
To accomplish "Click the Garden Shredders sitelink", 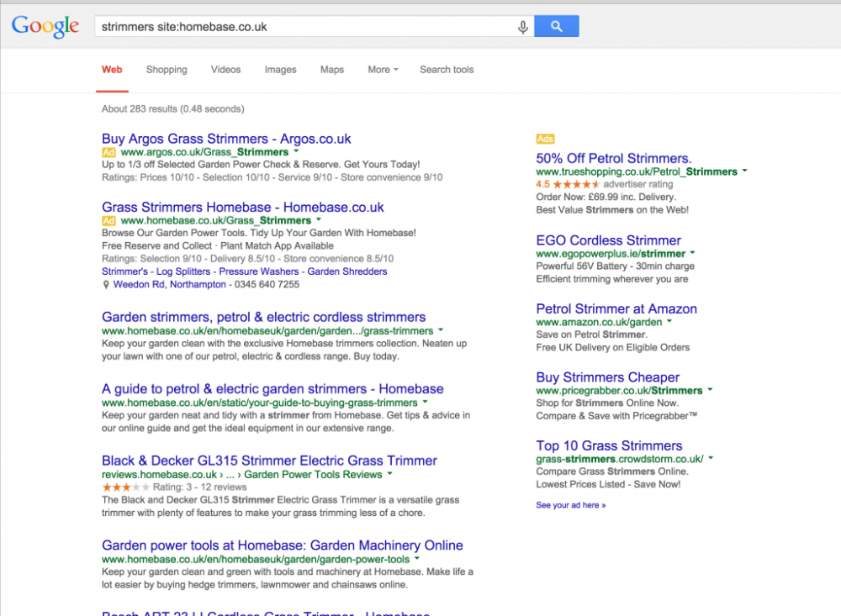I will 347,271.
